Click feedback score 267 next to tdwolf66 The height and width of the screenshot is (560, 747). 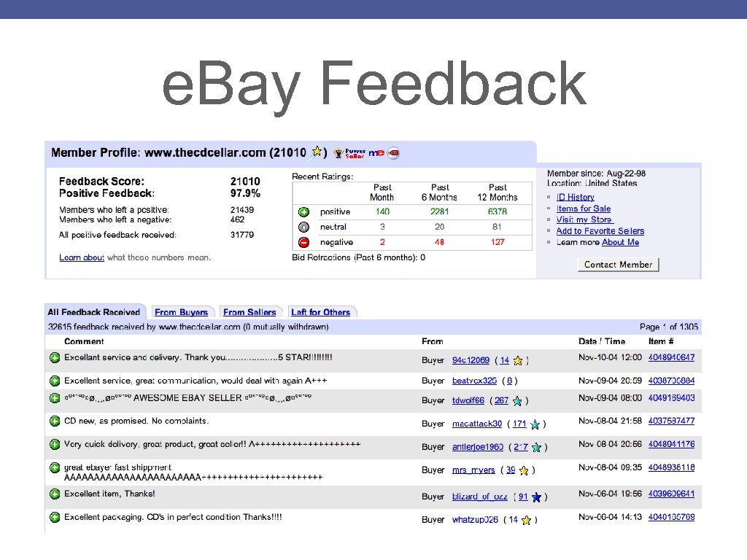[x=501, y=400]
